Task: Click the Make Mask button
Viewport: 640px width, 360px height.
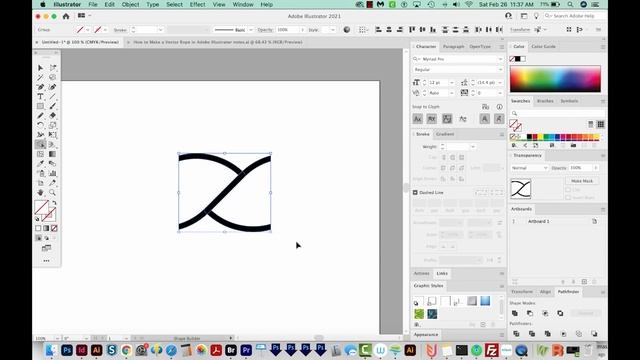Action: pos(582,181)
